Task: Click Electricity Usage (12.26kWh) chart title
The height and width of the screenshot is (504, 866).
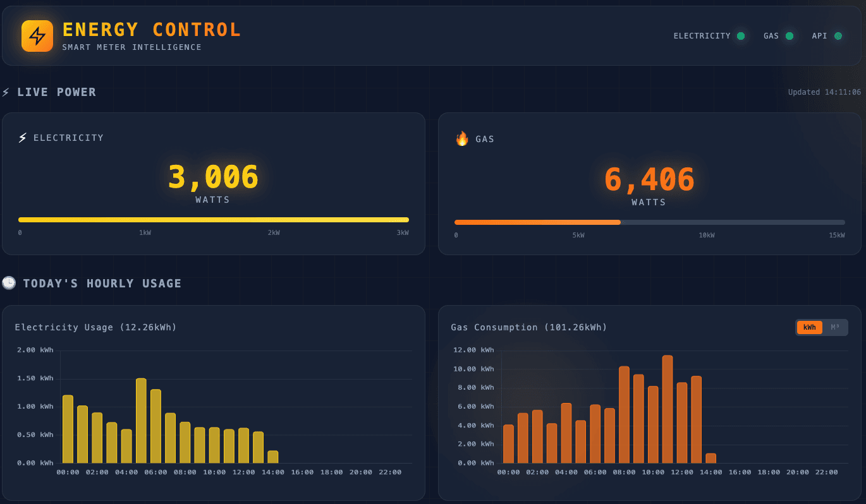Action: [x=96, y=327]
